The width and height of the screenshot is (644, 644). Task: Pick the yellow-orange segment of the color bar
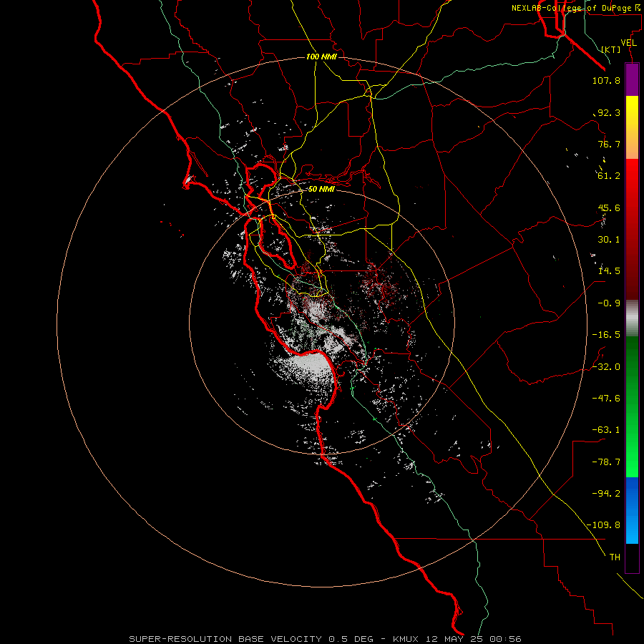click(632, 127)
